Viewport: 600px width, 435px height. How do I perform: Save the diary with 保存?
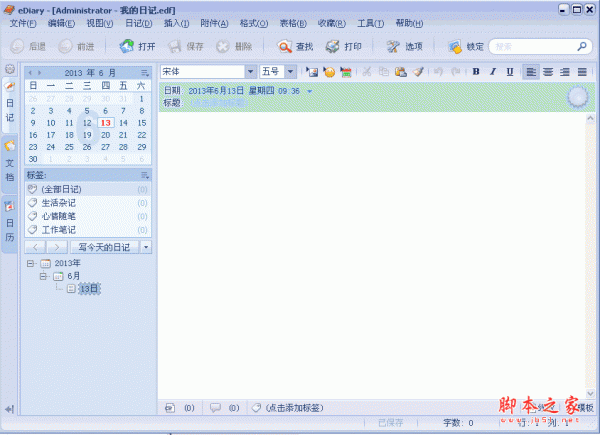click(x=186, y=47)
